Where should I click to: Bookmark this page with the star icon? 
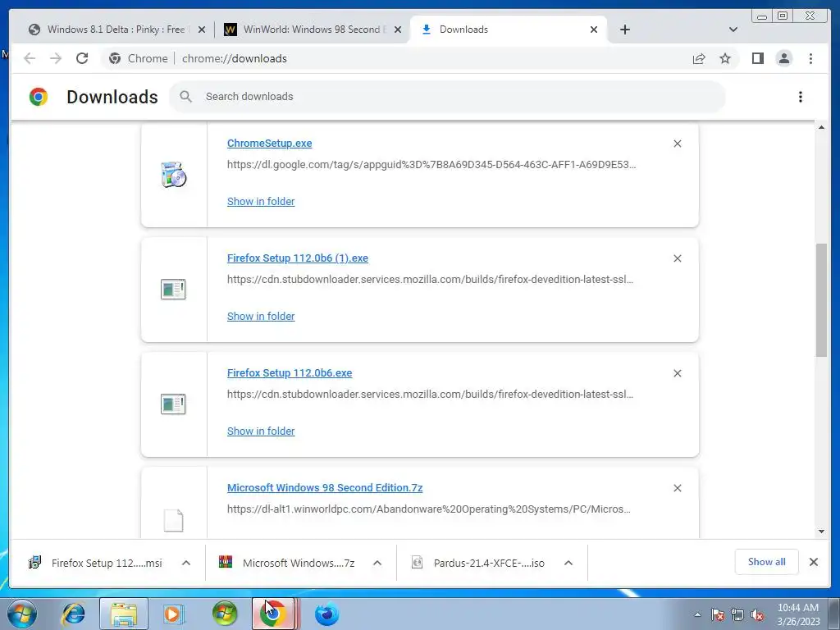[725, 58]
